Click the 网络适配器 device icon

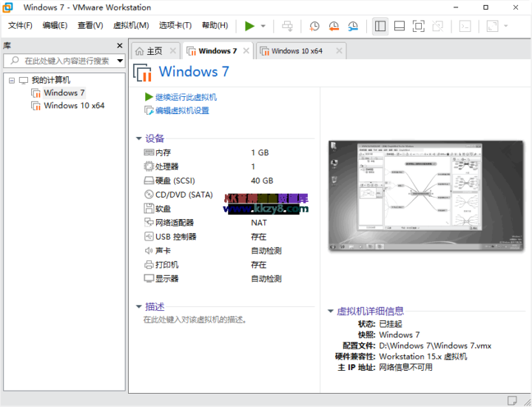(x=149, y=222)
